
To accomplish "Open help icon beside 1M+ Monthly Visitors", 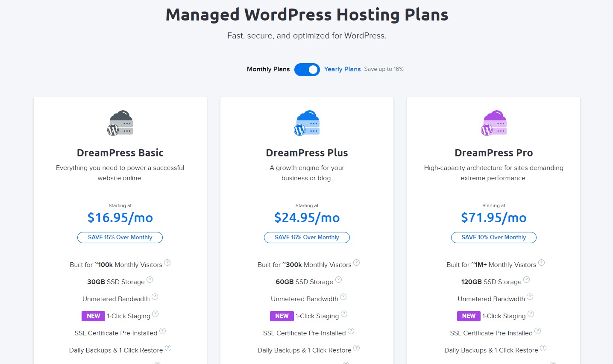I will coord(542,263).
